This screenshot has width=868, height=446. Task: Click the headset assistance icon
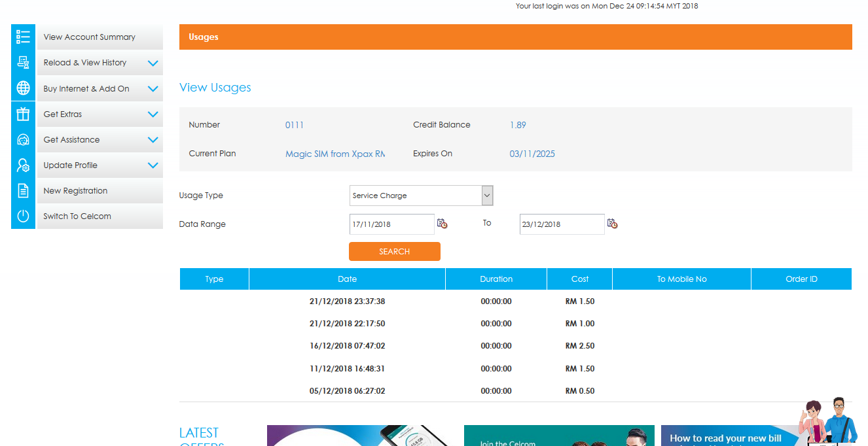click(x=23, y=140)
